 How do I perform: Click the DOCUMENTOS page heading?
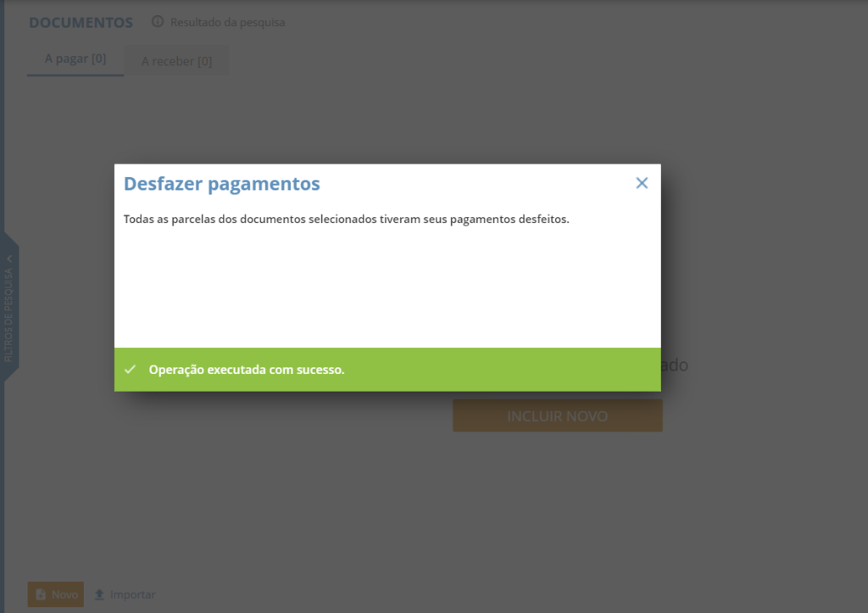click(x=81, y=23)
